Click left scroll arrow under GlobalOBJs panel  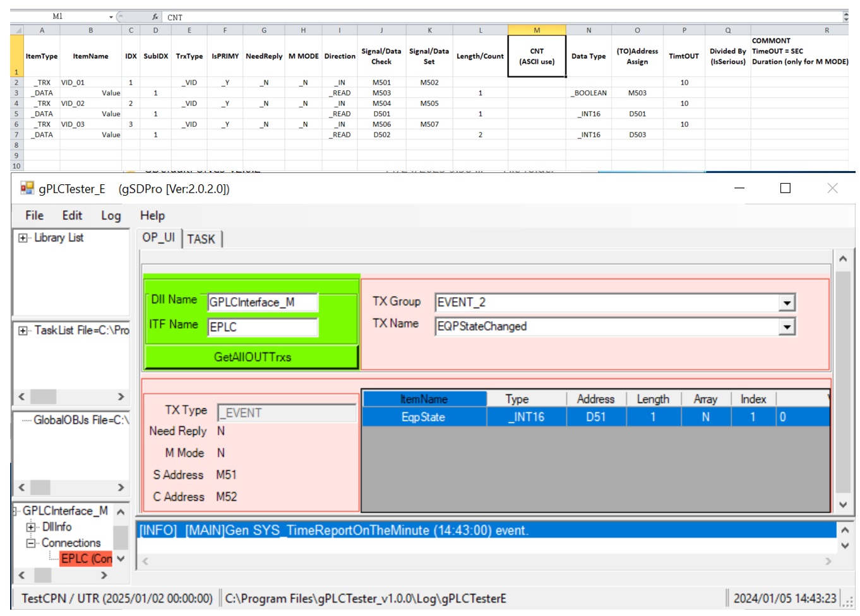pyautogui.click(x=21, y=488)
